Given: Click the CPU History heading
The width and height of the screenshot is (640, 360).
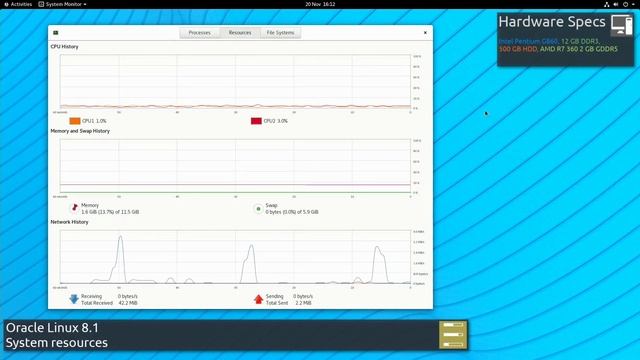Looking at the screenshot, I should pos(64,47).
